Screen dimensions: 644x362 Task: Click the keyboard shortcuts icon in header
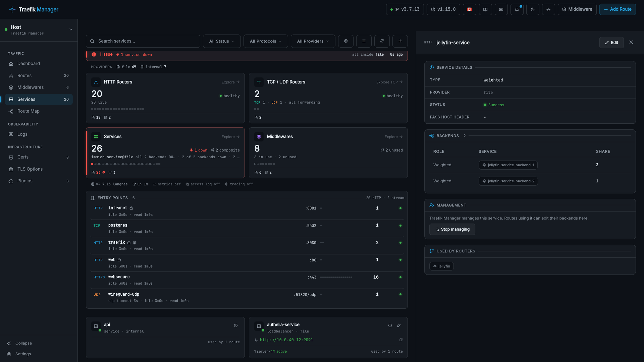(501, 9)
